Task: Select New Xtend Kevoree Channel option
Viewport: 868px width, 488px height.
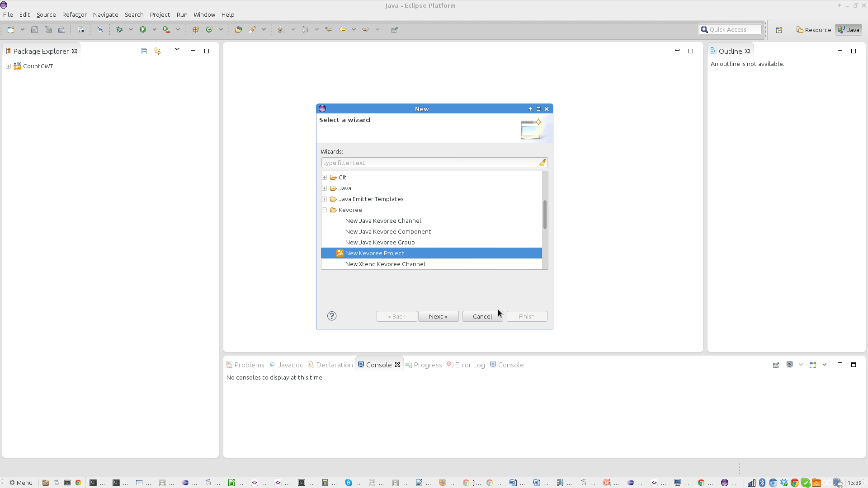Action: [x=385, y=263]
